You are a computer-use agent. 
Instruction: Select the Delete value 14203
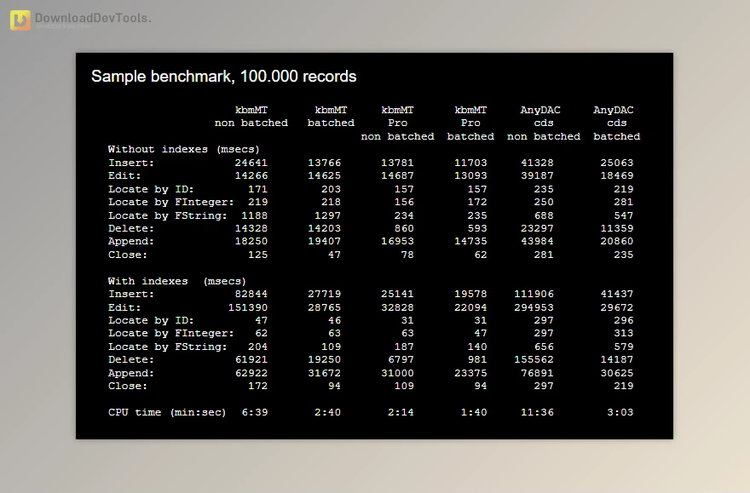click(x=324, y=229)
